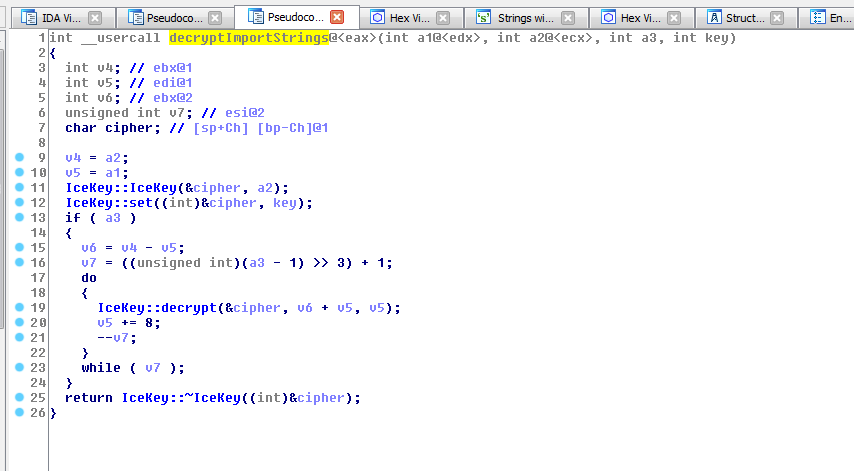Select the highlighted decryptImportStrings function name
854x471 pixels.
coord(249,38)
